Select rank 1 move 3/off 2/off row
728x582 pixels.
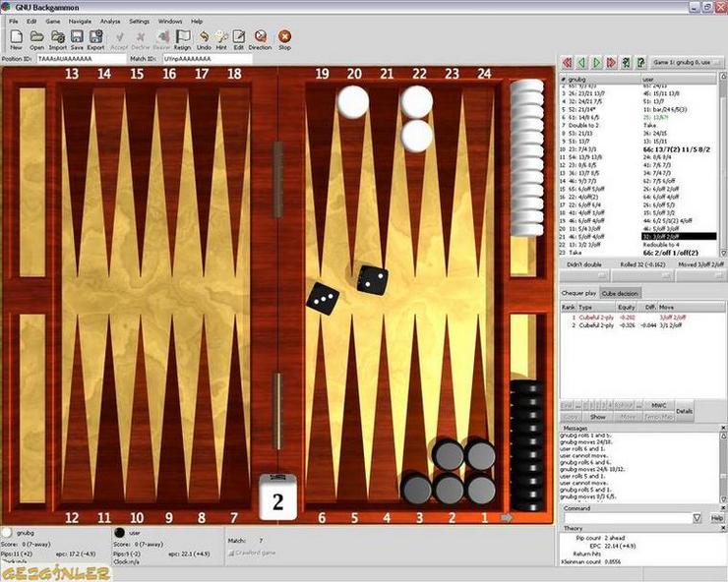coord(642,318)
